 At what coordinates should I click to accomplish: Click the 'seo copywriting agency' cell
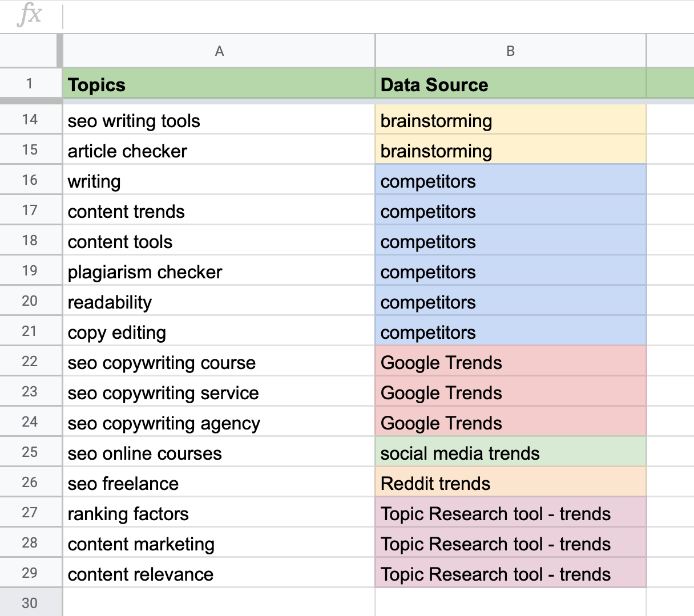click(x=219, y=423)
